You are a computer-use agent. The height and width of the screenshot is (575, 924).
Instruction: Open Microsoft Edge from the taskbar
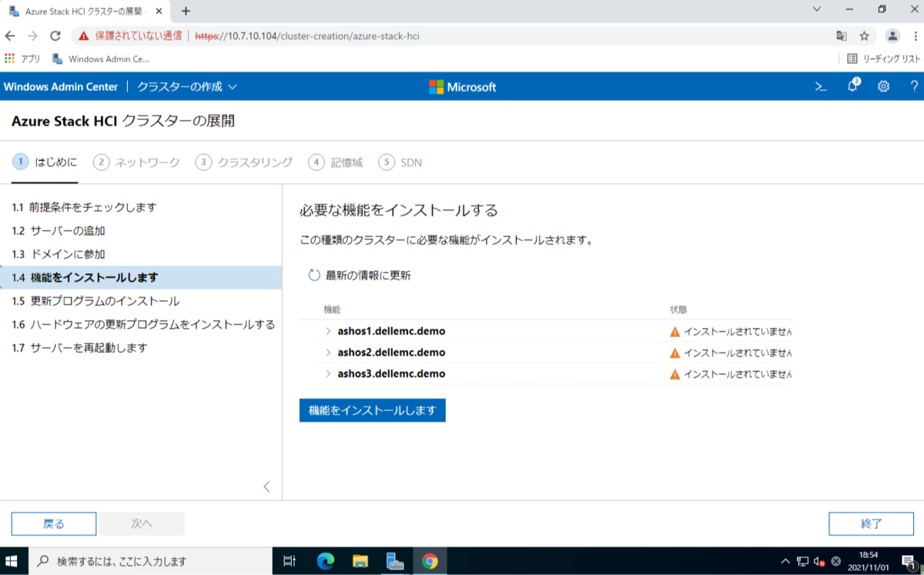325,561
